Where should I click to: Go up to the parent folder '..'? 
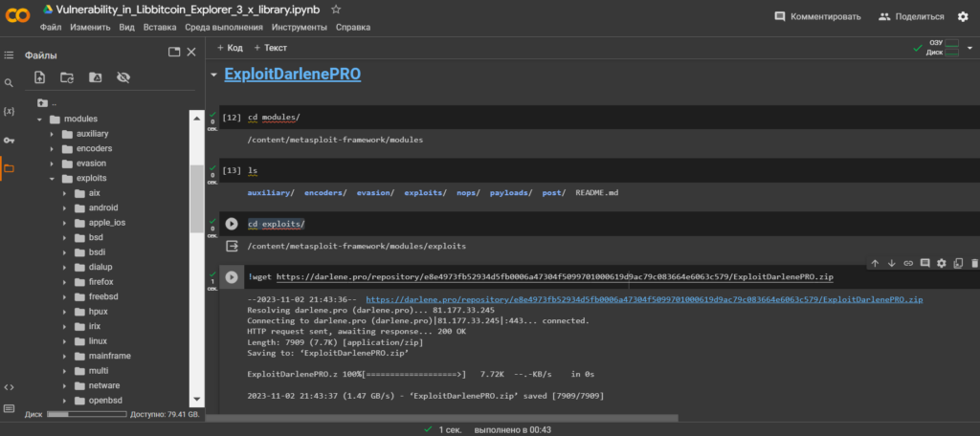point(46,103)
